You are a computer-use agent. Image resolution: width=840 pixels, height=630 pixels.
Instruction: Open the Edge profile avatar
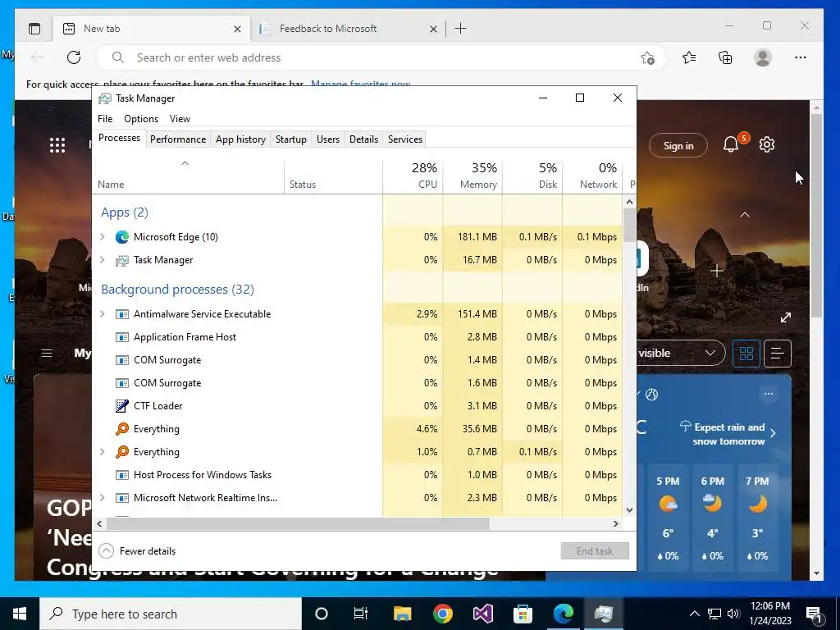click(x=763, y=58)
